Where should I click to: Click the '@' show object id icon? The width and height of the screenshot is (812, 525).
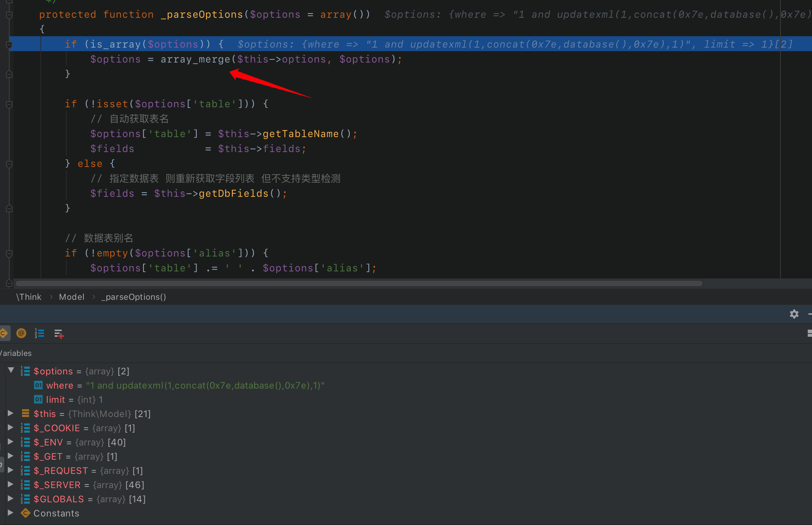point(21,333)
